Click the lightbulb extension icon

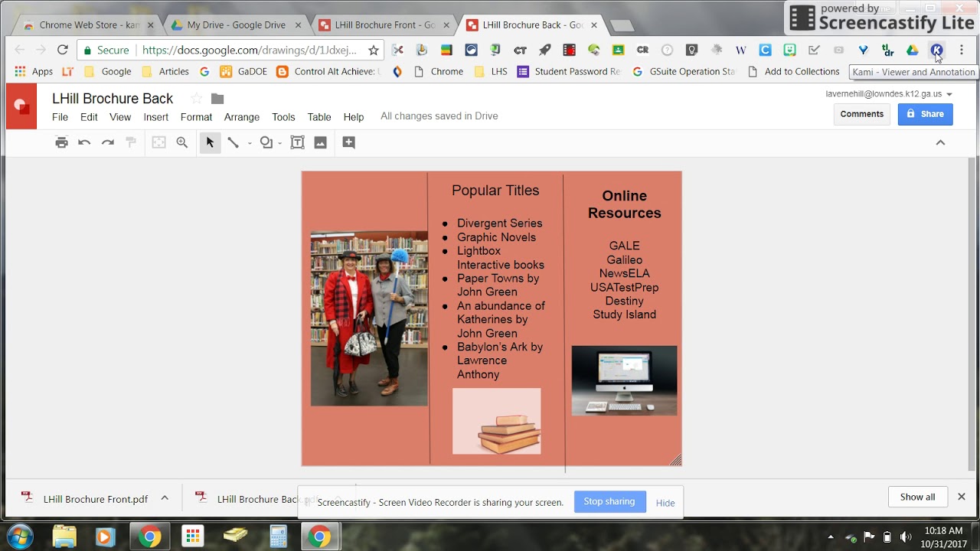tap(691, 50)
